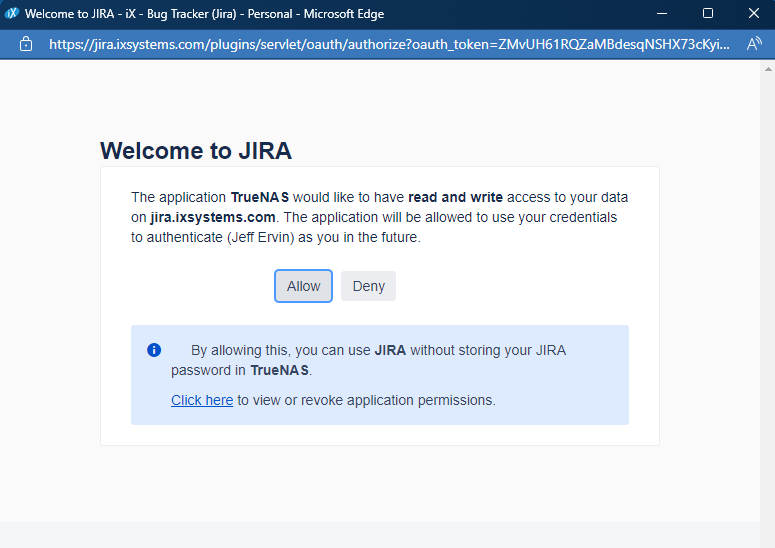Click the bold 'jira.ixsystems.com' text
Image resolution: width=775 pixels, height=548 pixels.
213,217
